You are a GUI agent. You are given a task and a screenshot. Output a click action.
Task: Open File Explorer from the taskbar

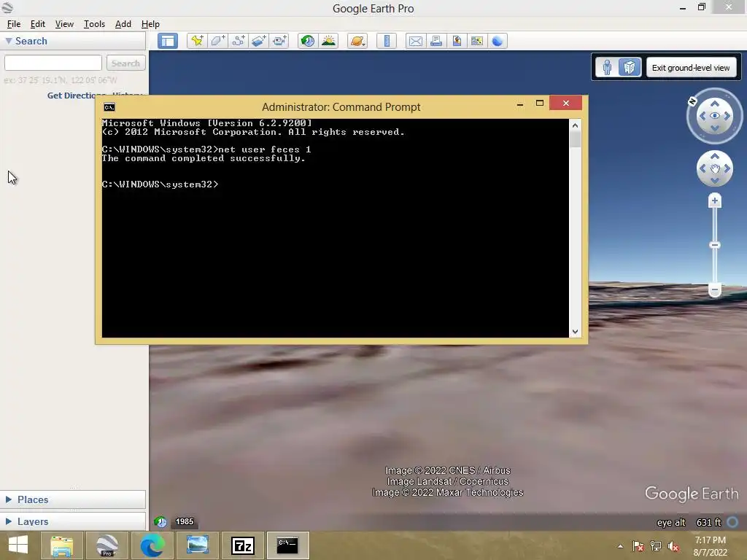point(61,545)
